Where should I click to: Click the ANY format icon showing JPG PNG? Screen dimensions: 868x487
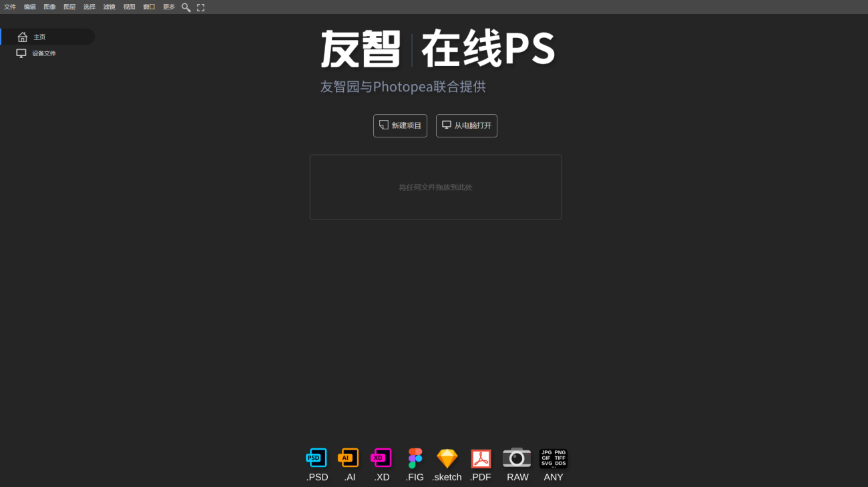[553, 458]
